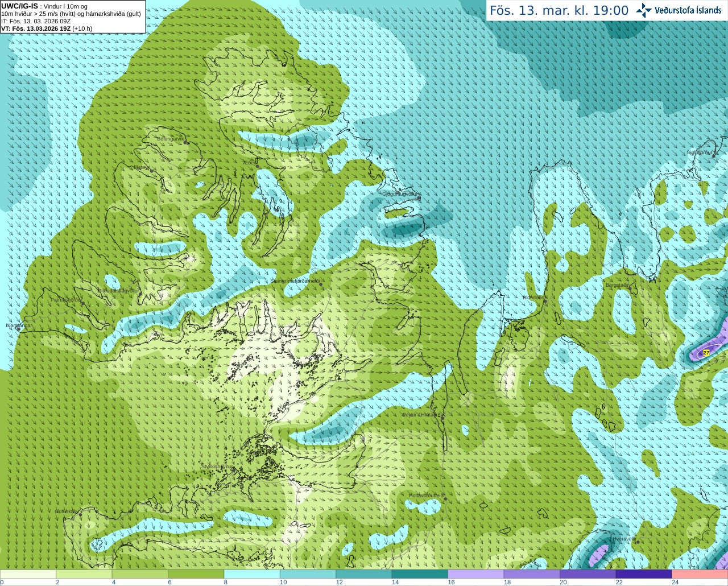Pick the 2–4 m/s light green legend swatch
Image resolution: width=728 pixels, height=586 pixels.
click(84, 574)
